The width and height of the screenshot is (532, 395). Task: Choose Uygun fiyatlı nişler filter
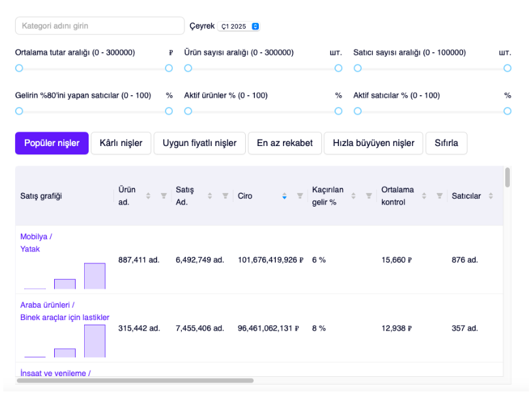(x=199, y=143)
